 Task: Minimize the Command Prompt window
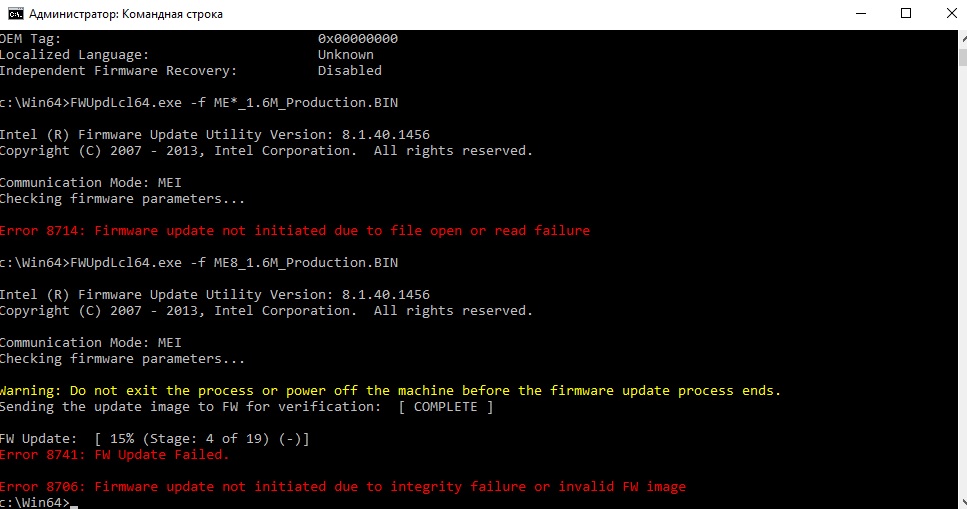(x=861, y=14)
